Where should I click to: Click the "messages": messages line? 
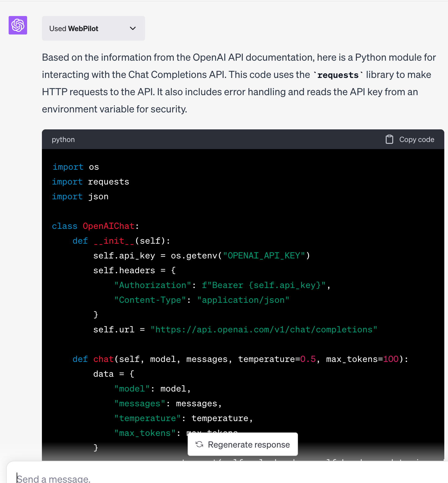(168, 404)
